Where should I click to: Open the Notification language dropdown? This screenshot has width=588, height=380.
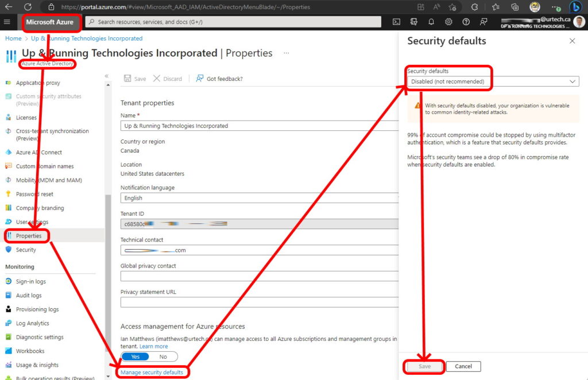(260, 198)
